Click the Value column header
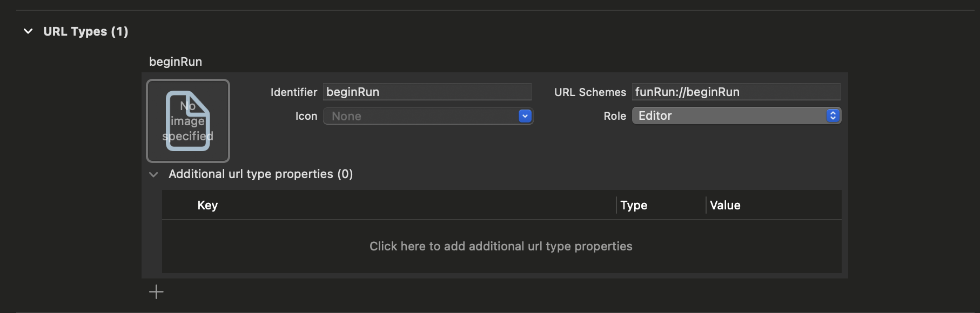Image resolution: width=980 pixels, height=313 pixels. click(x=725, y=205)
